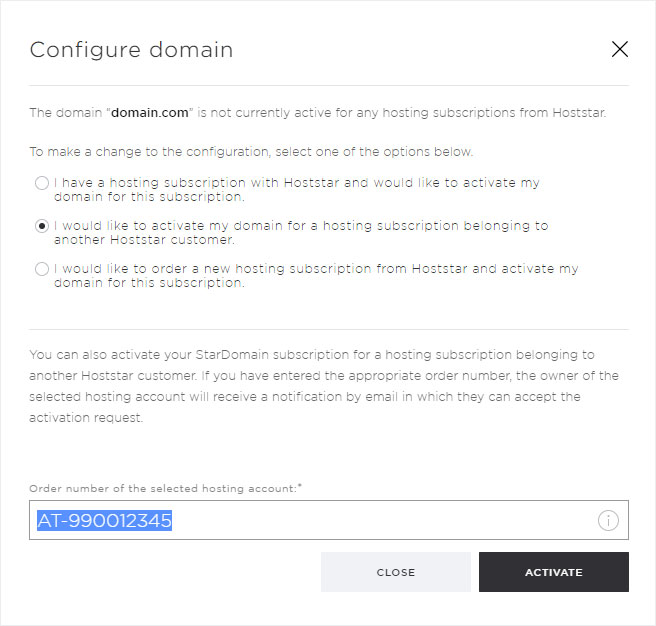656x626 pixels.
Task: Click the bold "domain.com" text
Action: (150, 113)
